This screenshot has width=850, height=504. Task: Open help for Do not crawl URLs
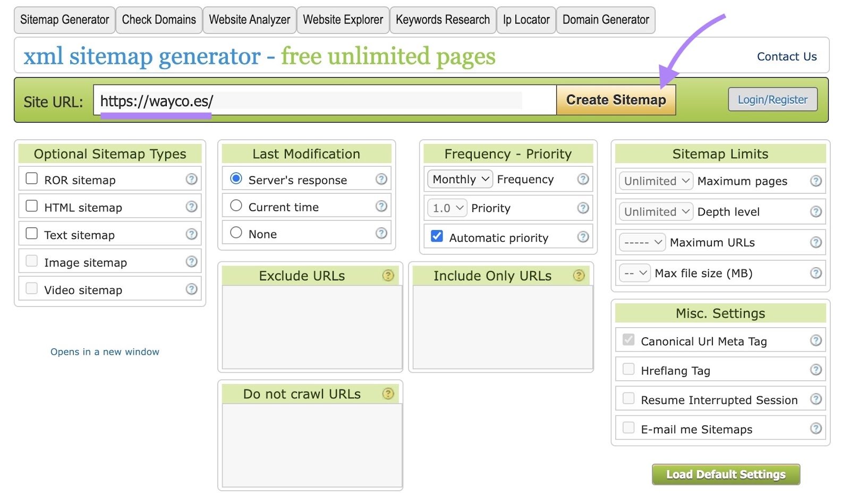[x=388, y=394]
